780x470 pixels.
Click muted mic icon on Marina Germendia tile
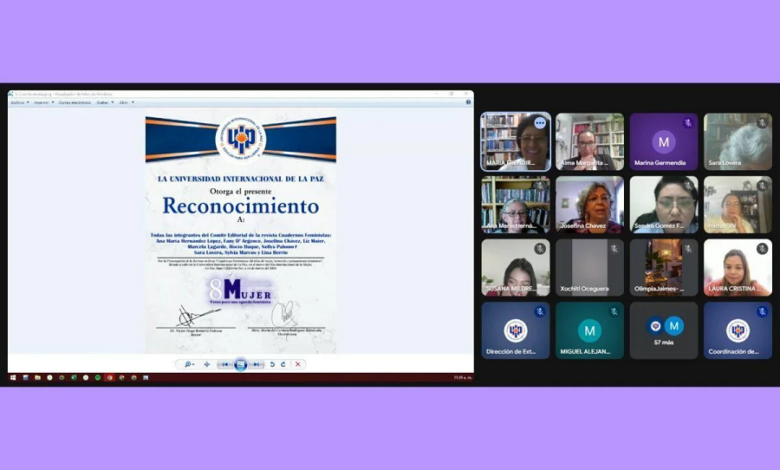(x=688, y=123)
